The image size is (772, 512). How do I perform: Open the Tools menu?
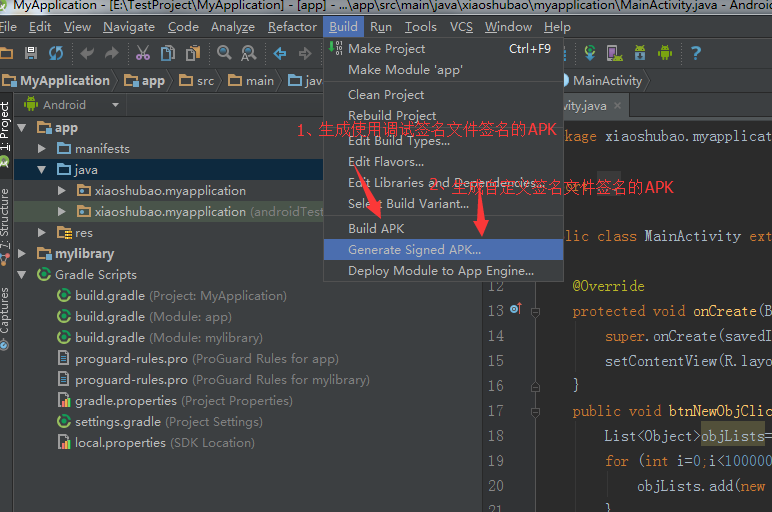pyautogui.click(x=420, y=27)
